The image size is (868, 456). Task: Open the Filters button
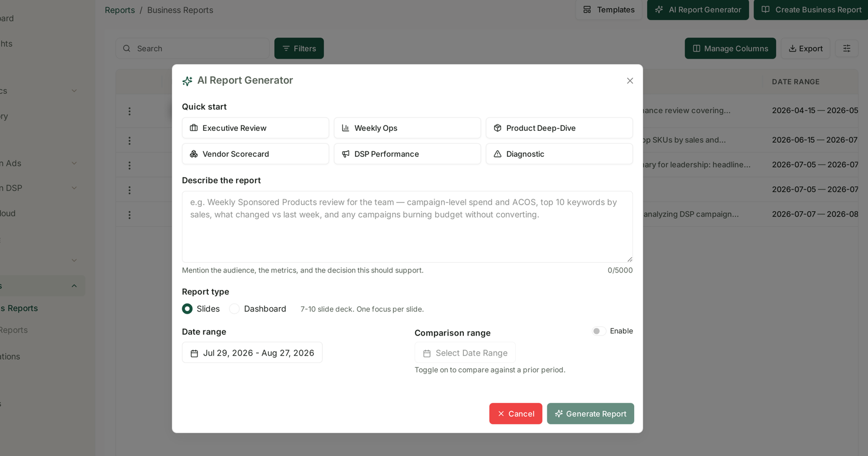[x=299, y=48]
